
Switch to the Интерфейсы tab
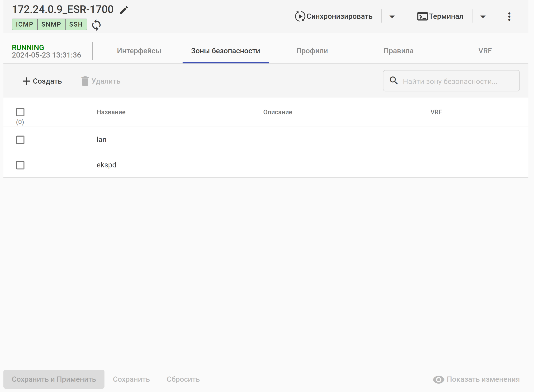139,51
